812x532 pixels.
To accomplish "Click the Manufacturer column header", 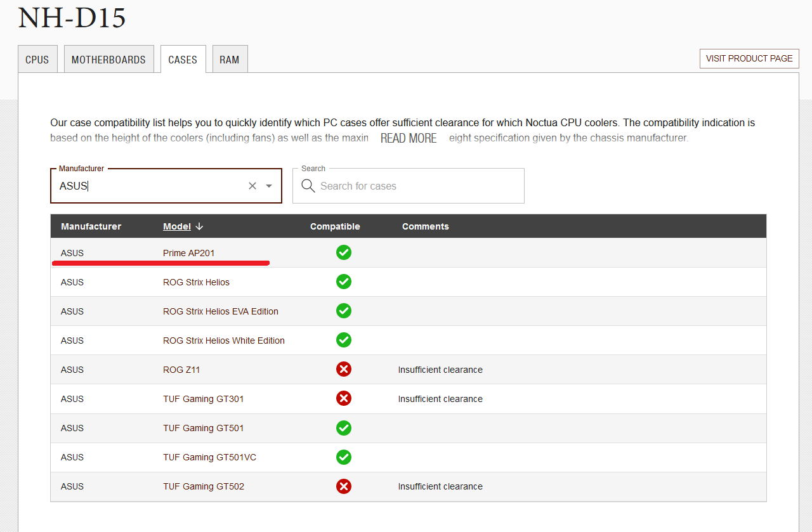I will (91, 226).
